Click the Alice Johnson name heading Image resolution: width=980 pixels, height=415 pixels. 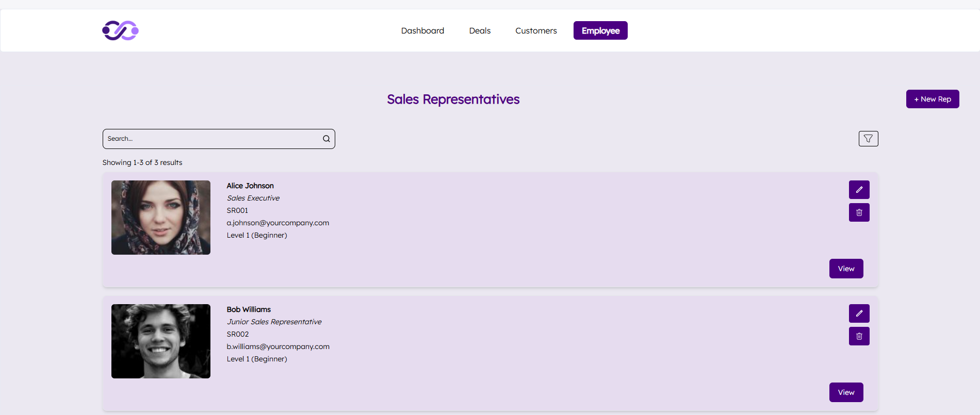click(250, 186)
